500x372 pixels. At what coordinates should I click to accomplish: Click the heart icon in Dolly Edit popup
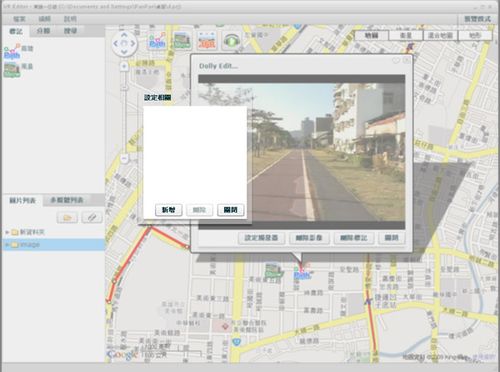point(396,61)
